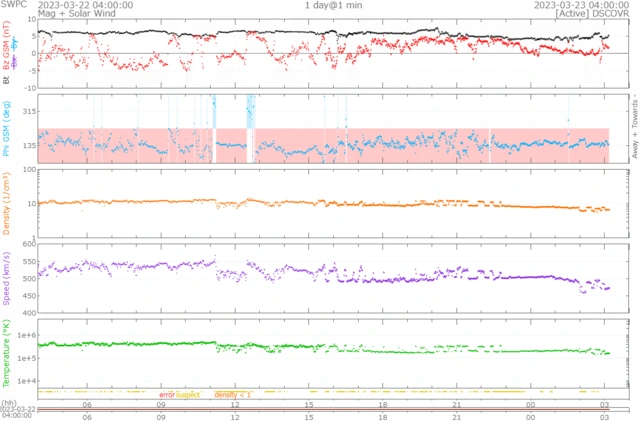Screen dimensions: 640x421
Task: Toggle the black Bt series label
Action: (6, 80)
